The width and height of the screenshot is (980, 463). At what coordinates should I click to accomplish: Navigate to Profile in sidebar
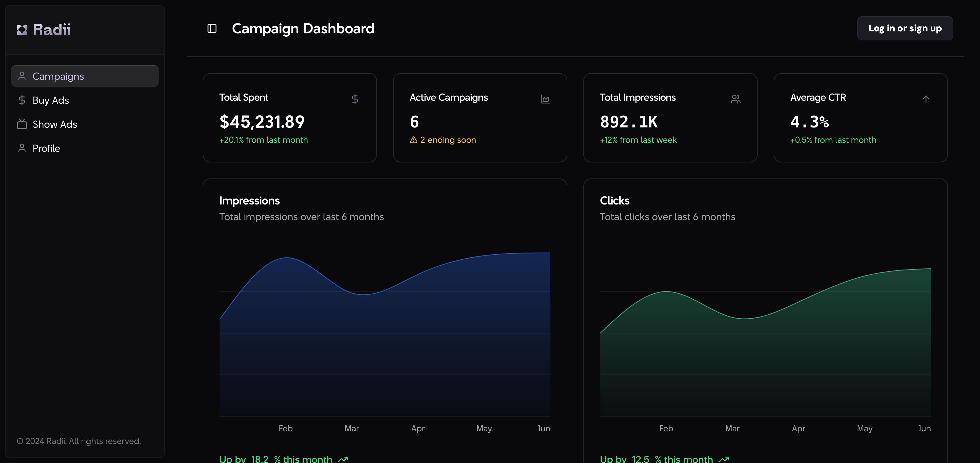click(85, 148)
